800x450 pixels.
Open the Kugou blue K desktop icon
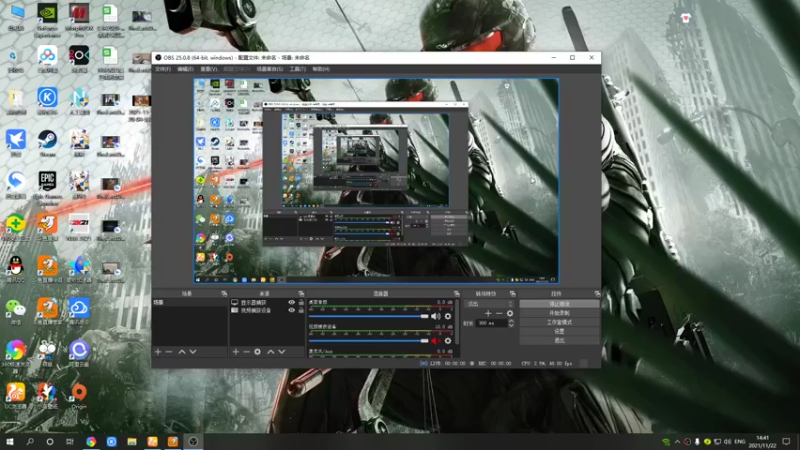click(47, 101)
